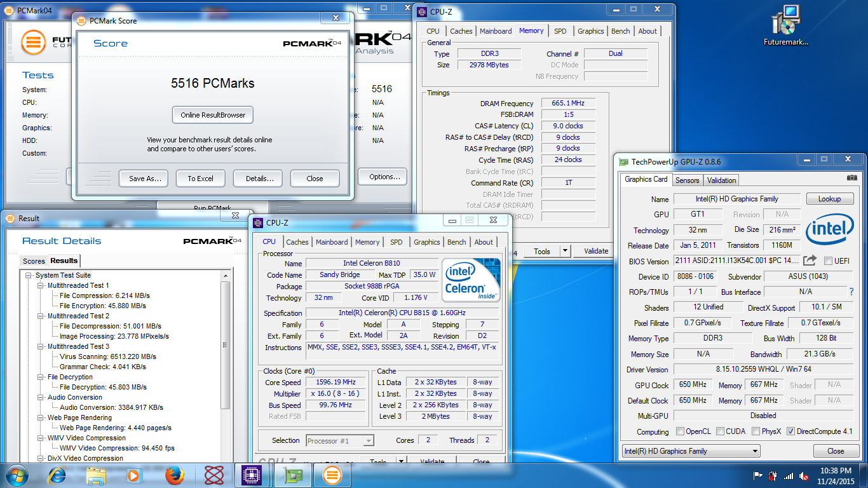Open the Caches tab in front CPU-Z window
The width and height of the screenshot is (868, 488).
pos(297,242)
